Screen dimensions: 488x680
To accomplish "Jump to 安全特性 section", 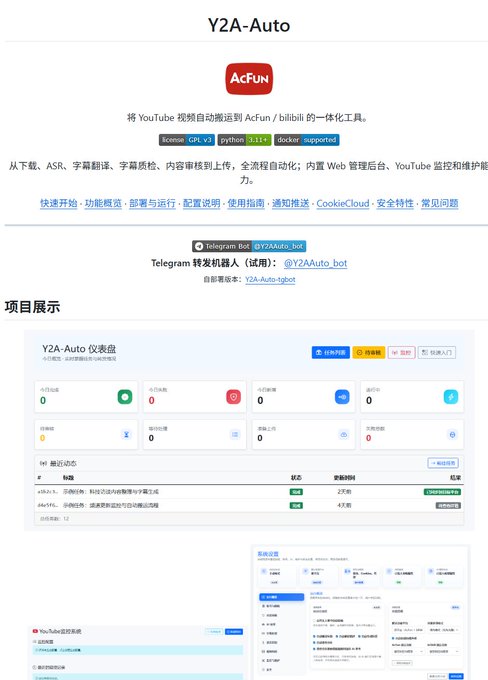I will (x=395, y=203).
